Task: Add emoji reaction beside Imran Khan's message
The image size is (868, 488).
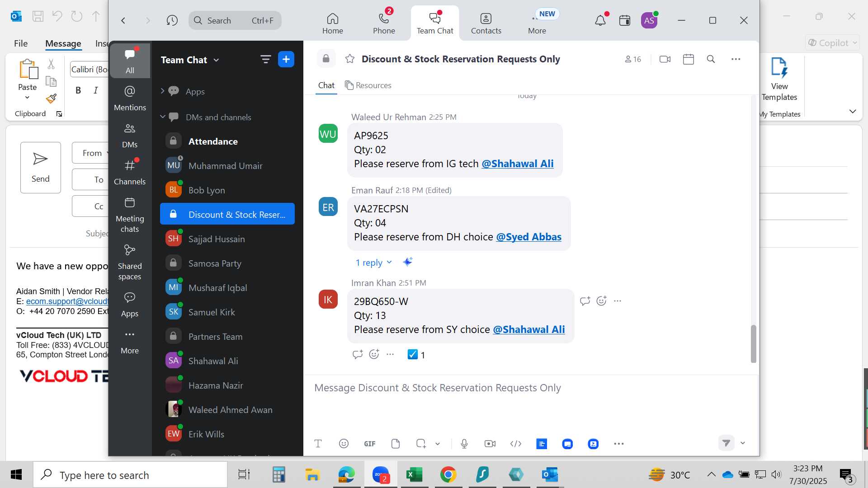Action: click(x=601, y=301)
